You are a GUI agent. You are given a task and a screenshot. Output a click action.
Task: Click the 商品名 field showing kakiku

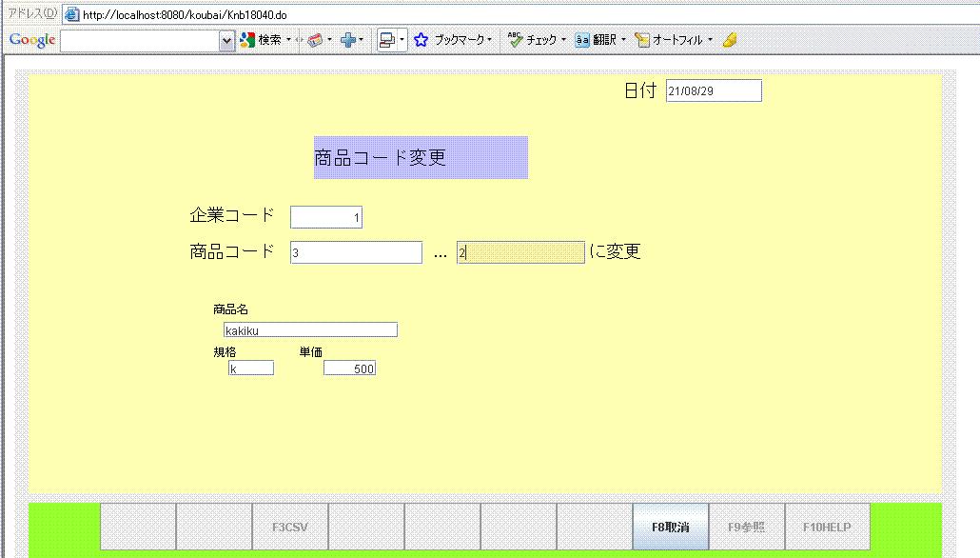(310, 329)
